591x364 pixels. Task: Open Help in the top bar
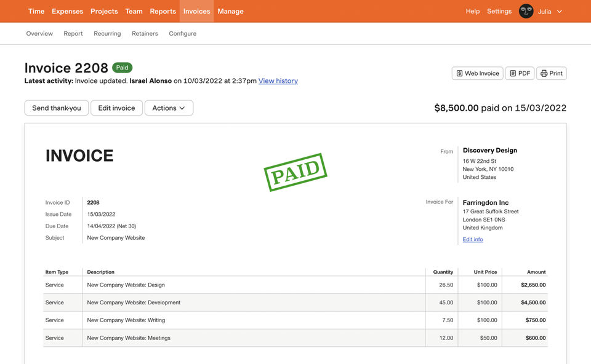tap(473, 11)
